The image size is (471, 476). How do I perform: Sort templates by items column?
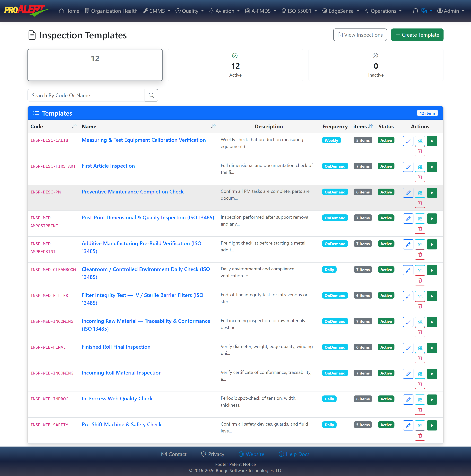pyautogui.click(x=370, y=127)
